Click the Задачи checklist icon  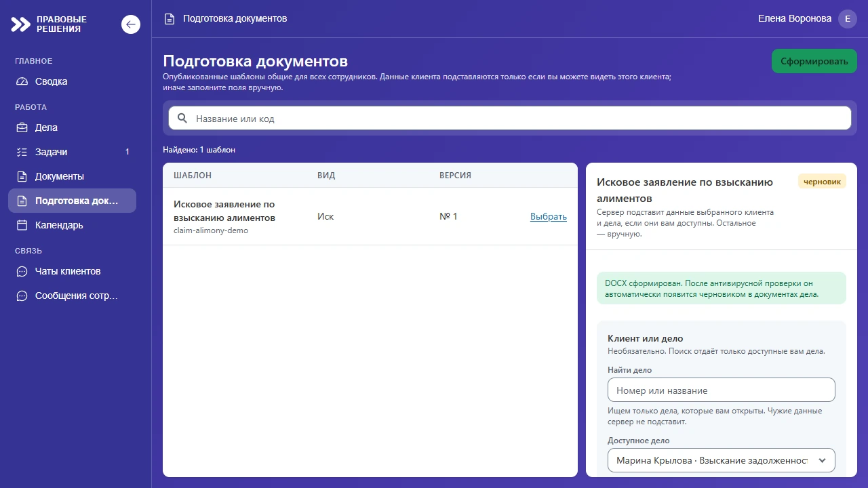(x=22, y=152)
